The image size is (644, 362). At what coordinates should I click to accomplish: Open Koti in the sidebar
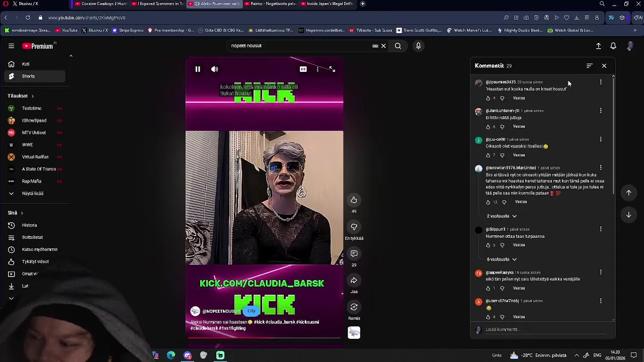pyautogui.click(x=35, y=64)
